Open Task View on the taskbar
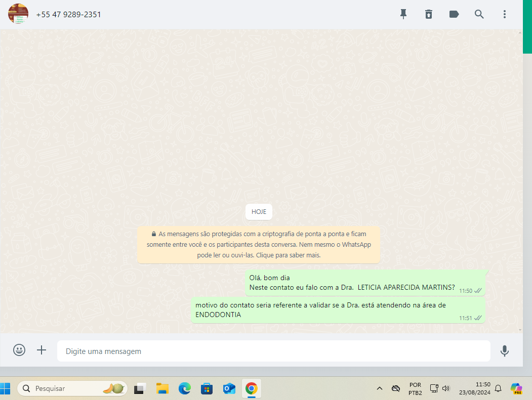Image resolution: width=532 pixels, height=400 pixels. point(139,388)
